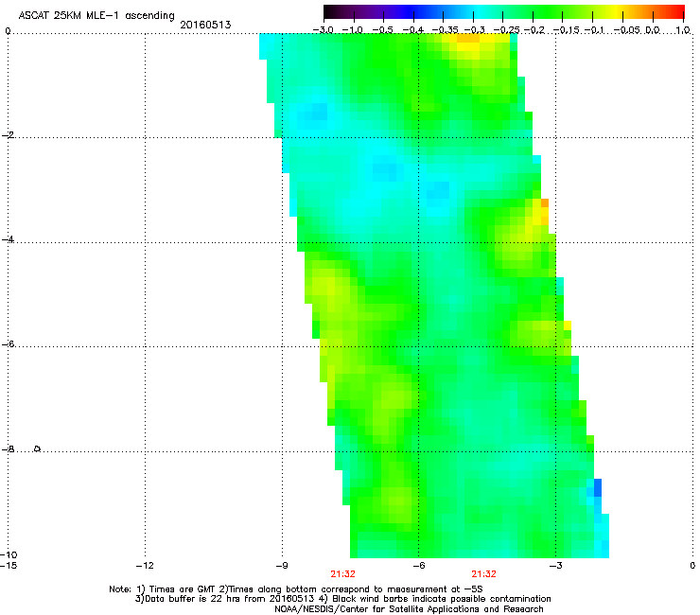Select the 'Data buffer is 22 hrs' note line

(342, 599)
